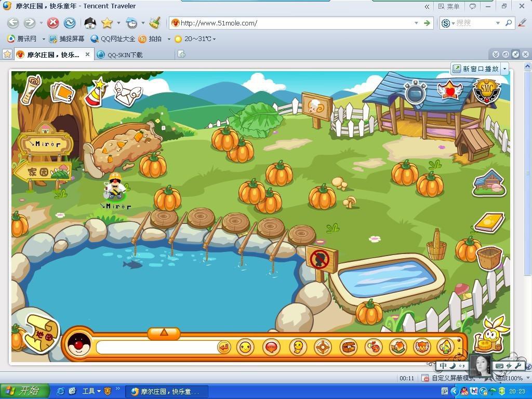Image resolution: width=532 pixels, height=399 pixels.
Task: Click the green Go arrow in address bar
Action: coord(427,23)
